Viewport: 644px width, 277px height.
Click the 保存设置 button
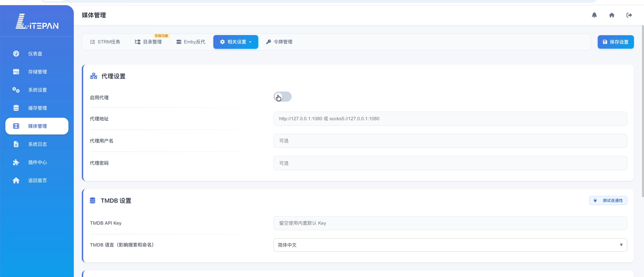click(x=615, y=42)
